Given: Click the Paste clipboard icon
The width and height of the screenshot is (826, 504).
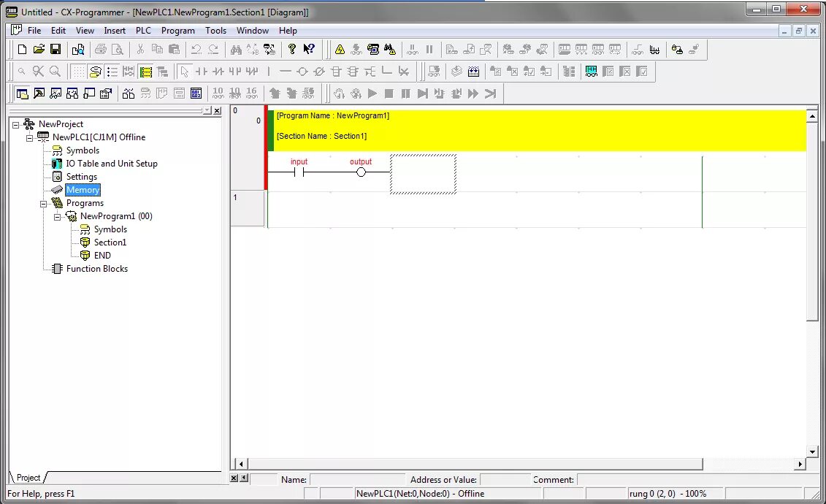Looking at the screenshot, I should (174, 50).
